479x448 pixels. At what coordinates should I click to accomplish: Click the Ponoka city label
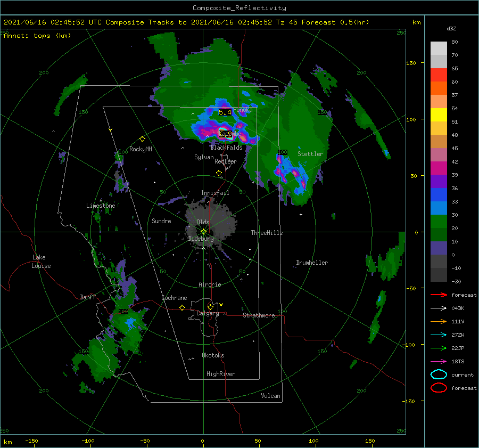(x=243, y=110)
